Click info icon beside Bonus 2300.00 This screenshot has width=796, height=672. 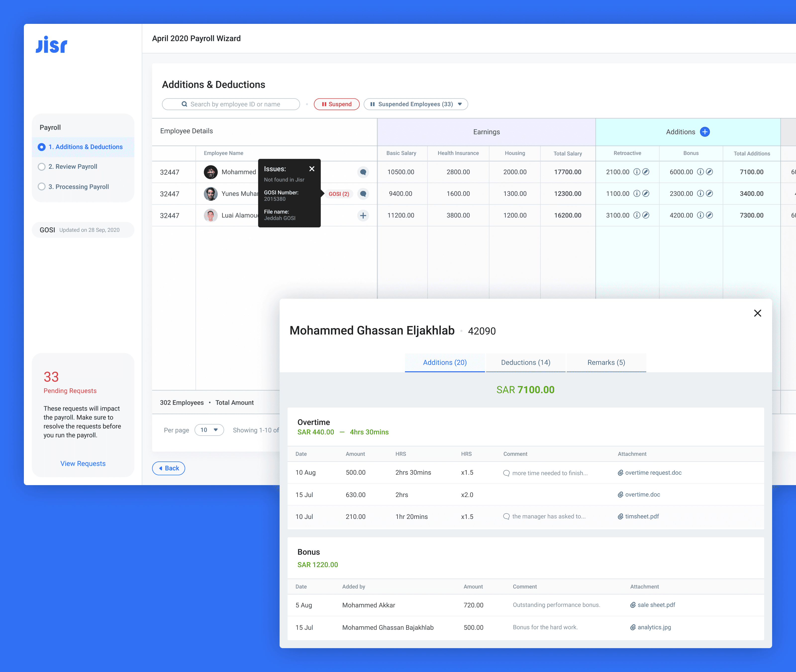coord(700,194)
